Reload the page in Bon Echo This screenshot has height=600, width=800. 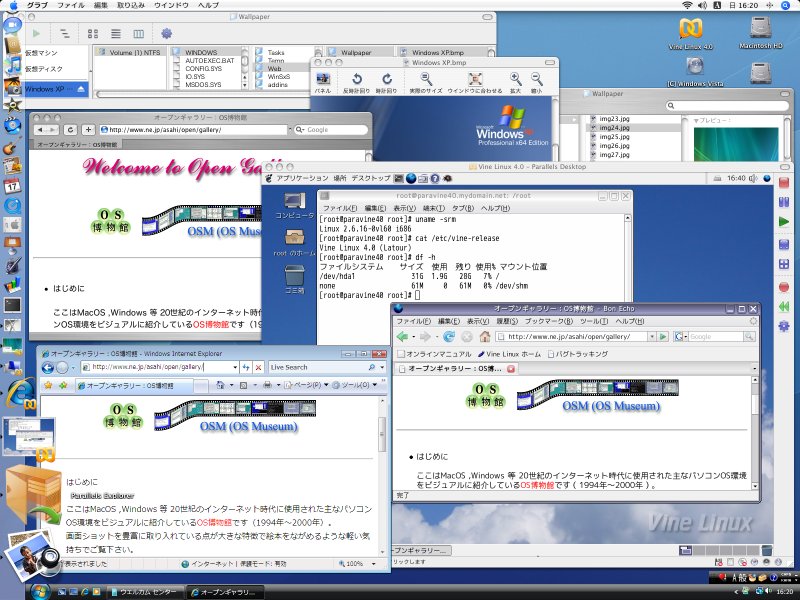coord(449,336)
